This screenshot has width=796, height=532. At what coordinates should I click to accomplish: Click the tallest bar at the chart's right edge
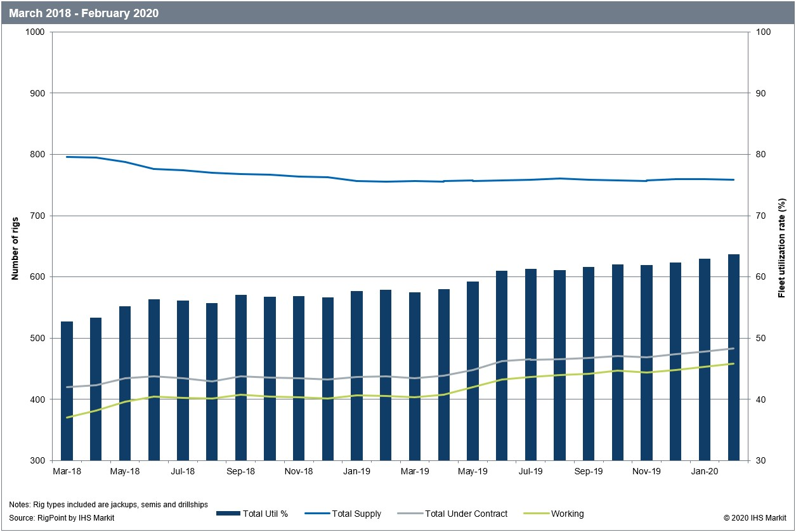(733, 355)
